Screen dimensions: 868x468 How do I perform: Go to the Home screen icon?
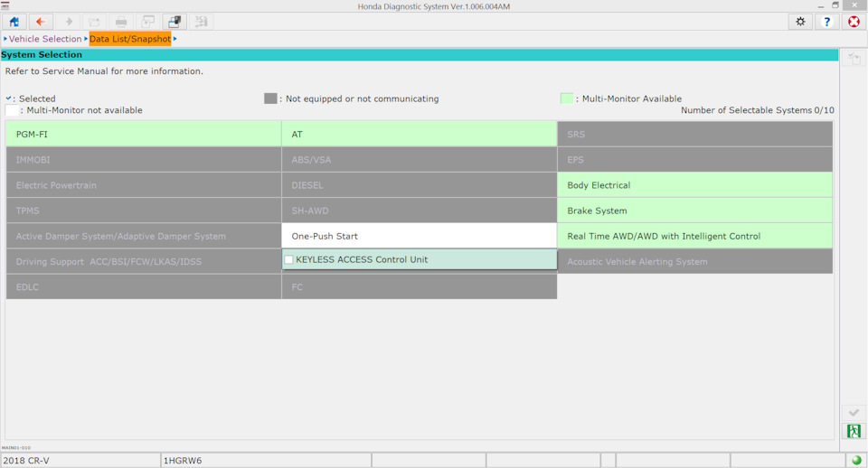click(14, 22)
